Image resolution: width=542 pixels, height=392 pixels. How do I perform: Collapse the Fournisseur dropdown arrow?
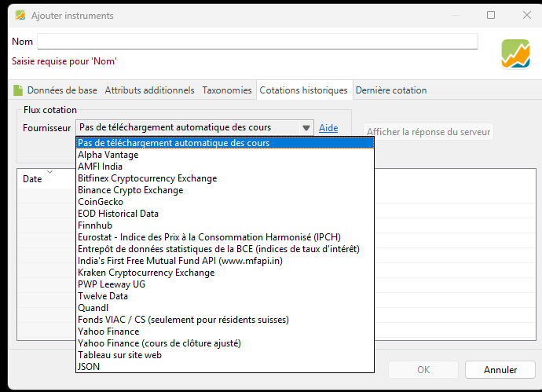306,128
